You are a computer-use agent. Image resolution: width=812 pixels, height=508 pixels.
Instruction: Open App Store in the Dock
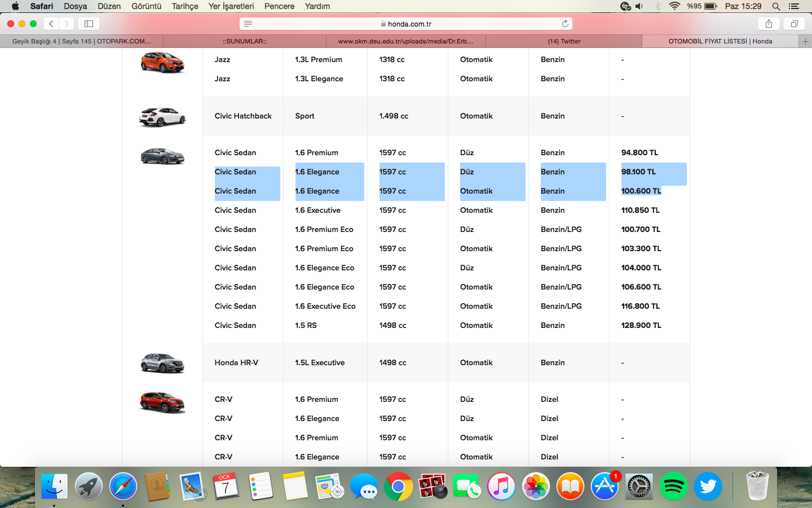[x=604, y=486]
